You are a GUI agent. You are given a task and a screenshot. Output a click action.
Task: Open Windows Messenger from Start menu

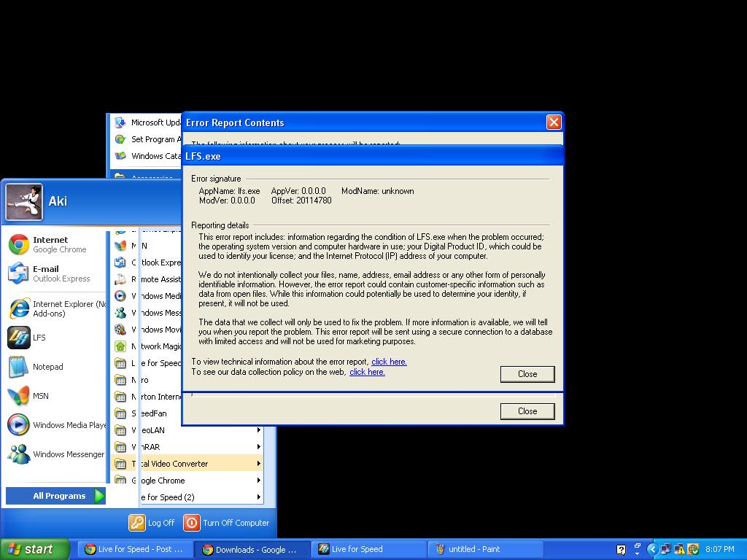(55, 454)
